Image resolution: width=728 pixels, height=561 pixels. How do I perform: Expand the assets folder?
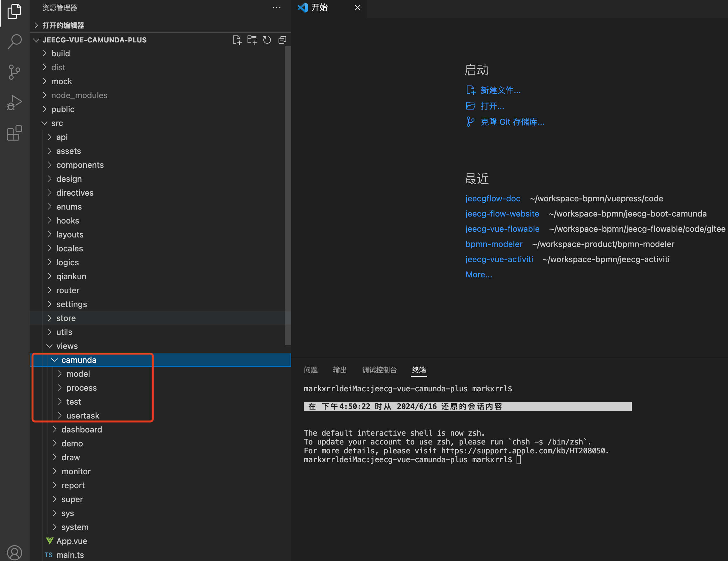pos(160,151)
